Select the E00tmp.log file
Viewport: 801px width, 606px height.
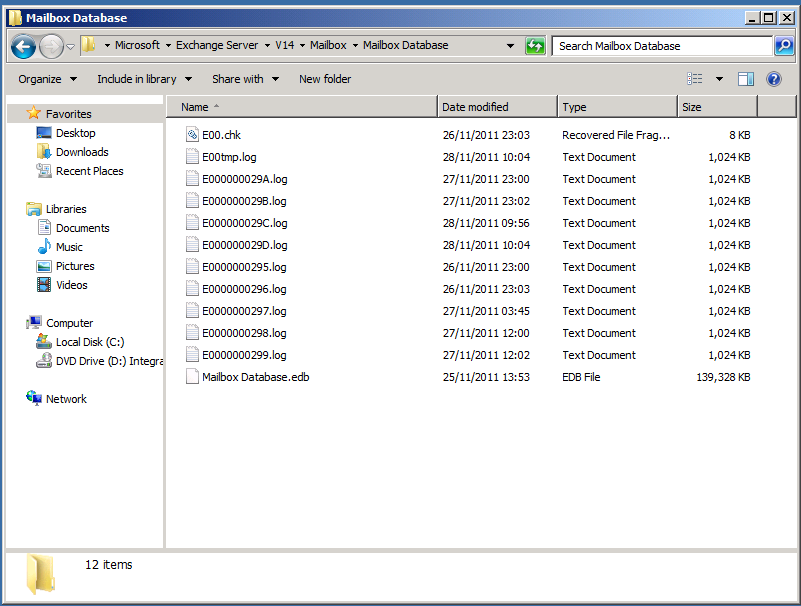(x=230, y=157)
